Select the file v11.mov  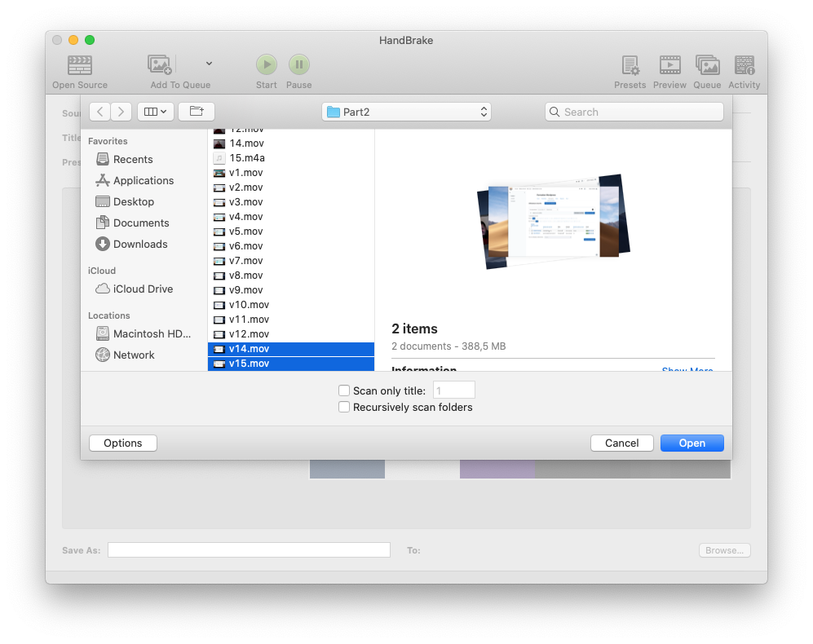coord(291,320)
